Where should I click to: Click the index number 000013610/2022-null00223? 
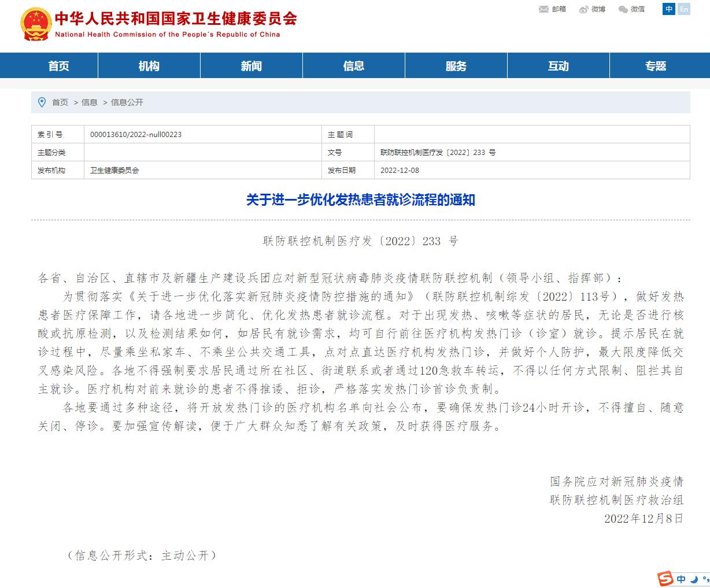point(136,135)
